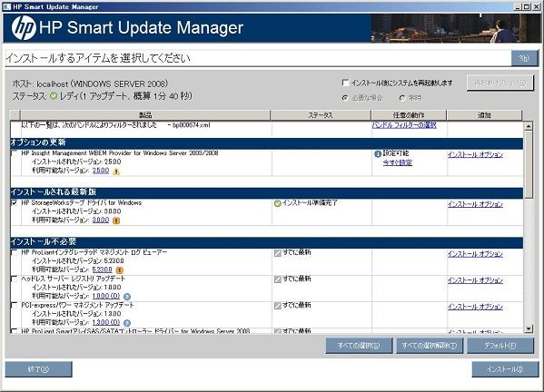Open the bundle filter selection link
The image size is (544, 392).
tap(404, 125)
